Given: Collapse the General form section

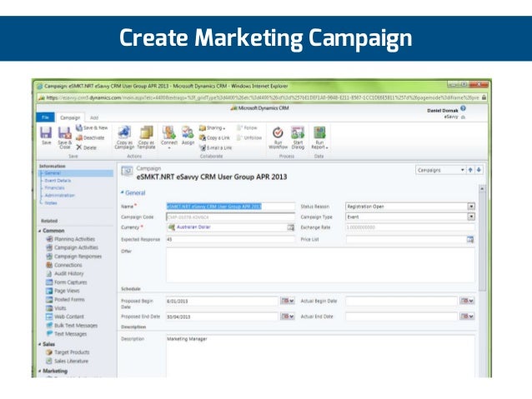Looking at the screenshot, I should point(123,192).
